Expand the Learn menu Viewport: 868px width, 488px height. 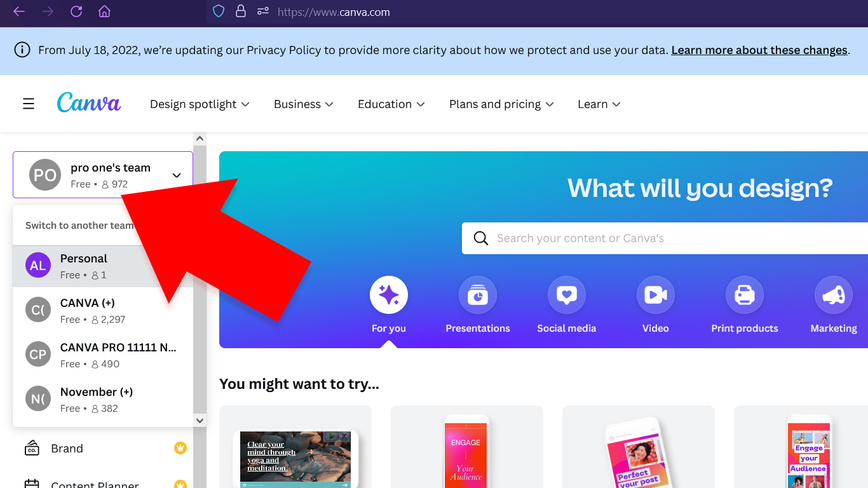(x=599, y=104)
